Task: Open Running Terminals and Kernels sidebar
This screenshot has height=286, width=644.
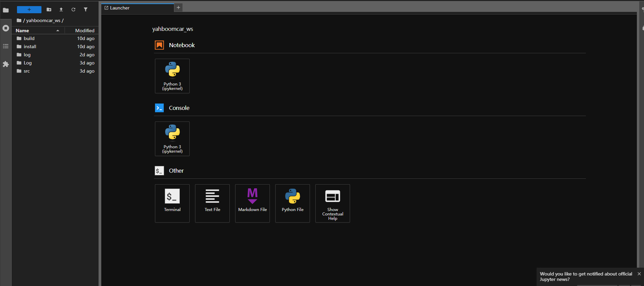Action: click(x=6, y=28)
